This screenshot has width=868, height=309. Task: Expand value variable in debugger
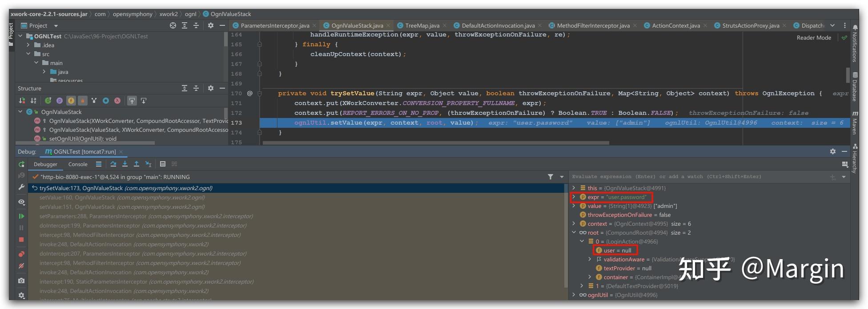(x=574, y=206)
